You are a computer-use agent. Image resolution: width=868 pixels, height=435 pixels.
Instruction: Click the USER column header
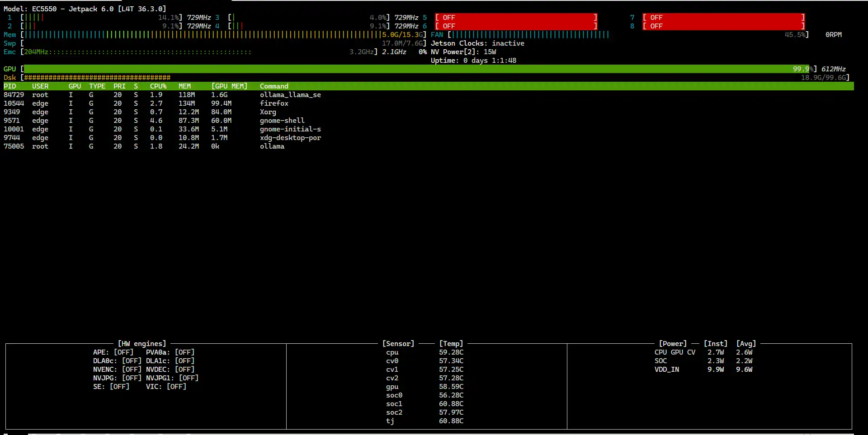pos(40,86)
